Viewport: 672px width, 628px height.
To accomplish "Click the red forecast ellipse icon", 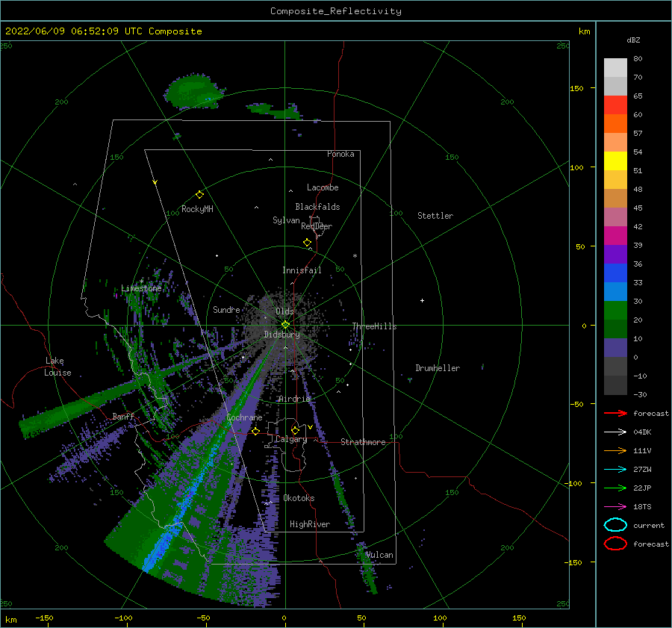I will coord(615,544).
